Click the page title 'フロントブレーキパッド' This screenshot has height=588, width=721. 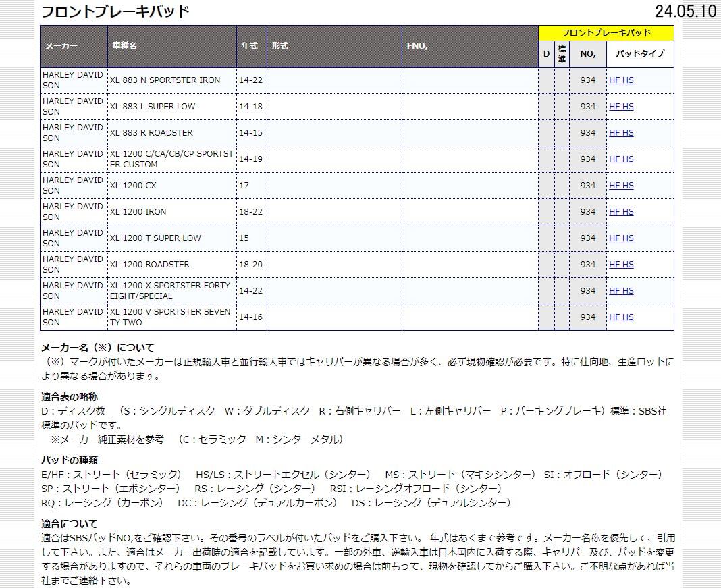click(115, 11)
